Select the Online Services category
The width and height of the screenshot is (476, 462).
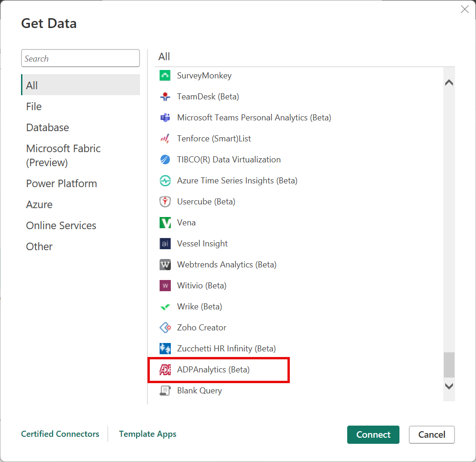pyautogui.click(x=80, y=225)
